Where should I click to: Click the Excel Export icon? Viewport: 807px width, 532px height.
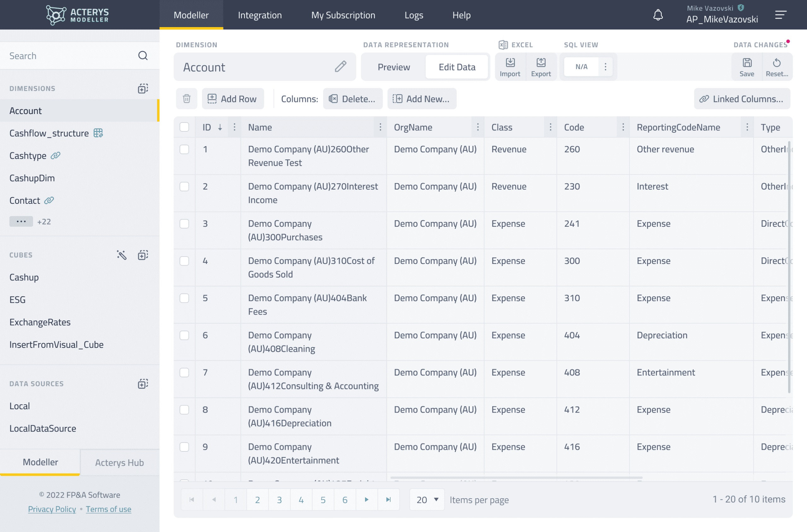(541, 66)
